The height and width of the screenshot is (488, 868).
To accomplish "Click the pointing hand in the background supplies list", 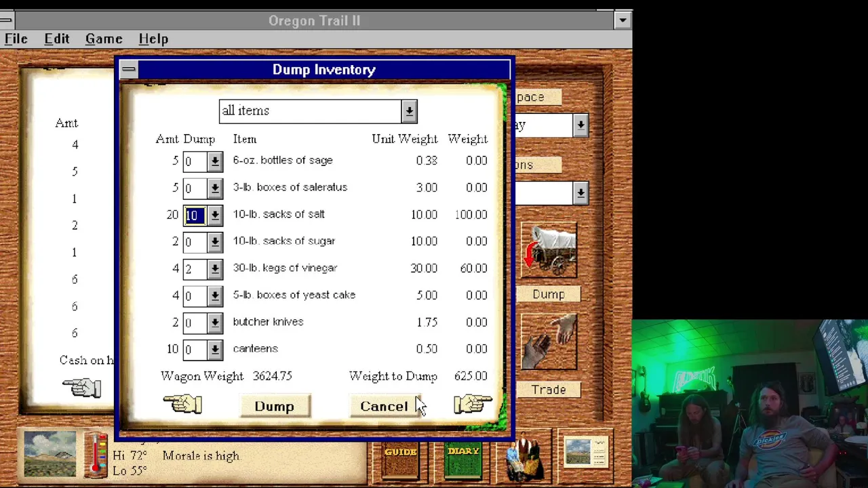I will [82, 388].
